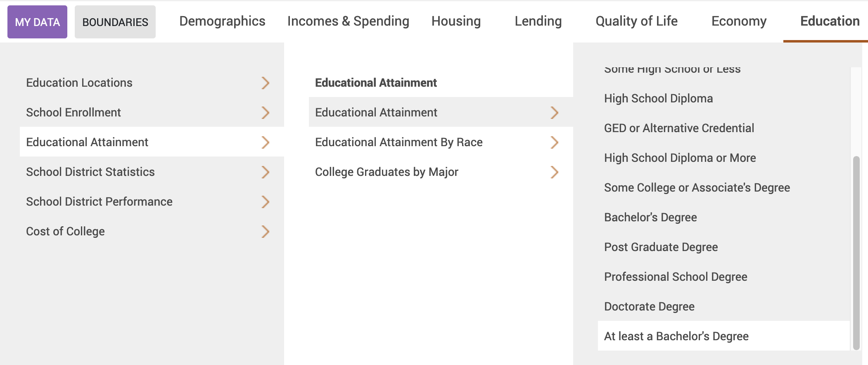Choose Post Graduate Degree item
Image resolution: width=868 pixels, height=365 pixels.
coord(661,247)
